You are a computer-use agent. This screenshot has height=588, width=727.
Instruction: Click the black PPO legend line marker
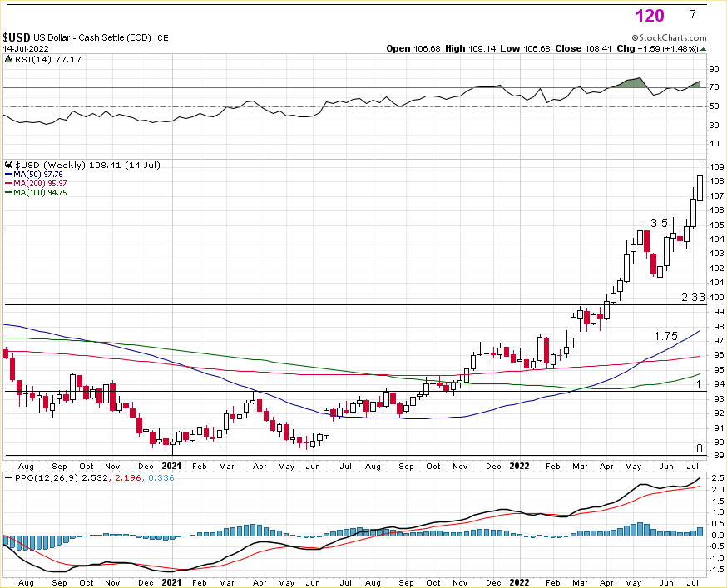point(9,478)
